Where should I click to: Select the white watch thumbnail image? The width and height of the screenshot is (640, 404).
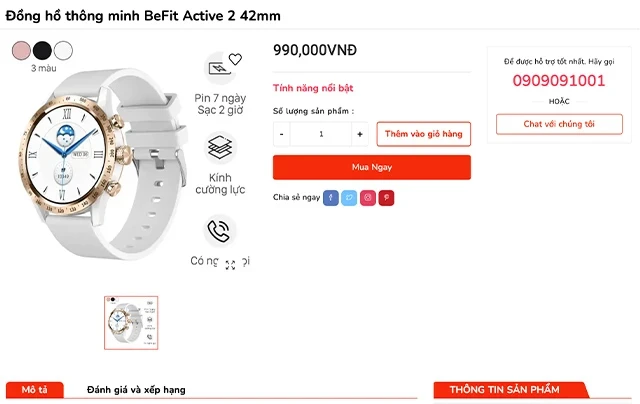[131, 322]
